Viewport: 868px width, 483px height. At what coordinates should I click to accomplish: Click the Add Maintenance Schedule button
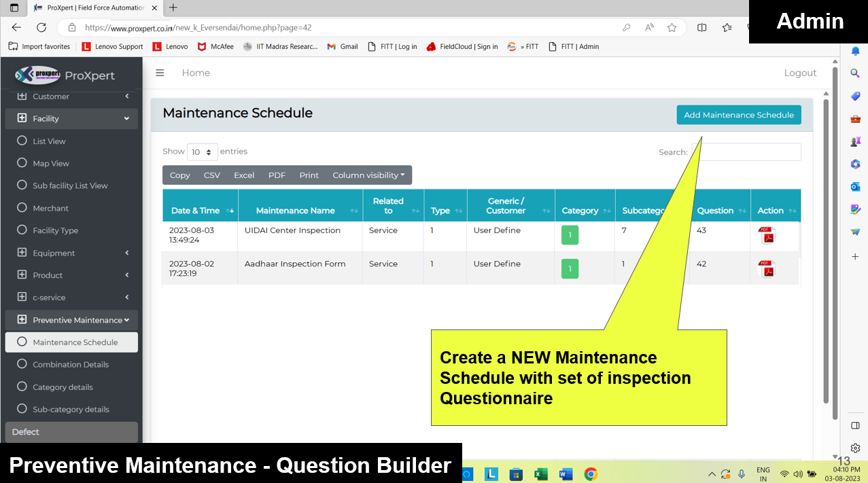point(738,115)
